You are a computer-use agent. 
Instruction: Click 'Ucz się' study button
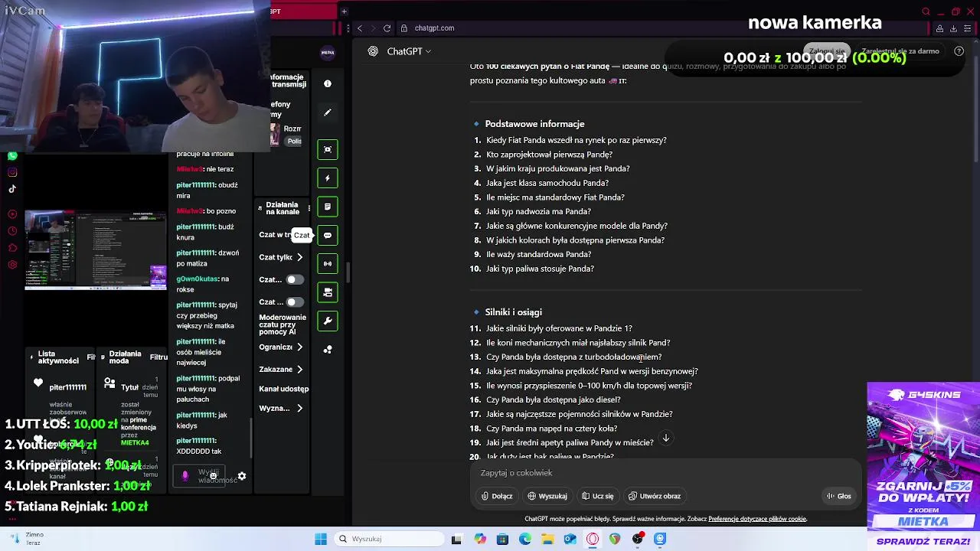pos(598,496)
